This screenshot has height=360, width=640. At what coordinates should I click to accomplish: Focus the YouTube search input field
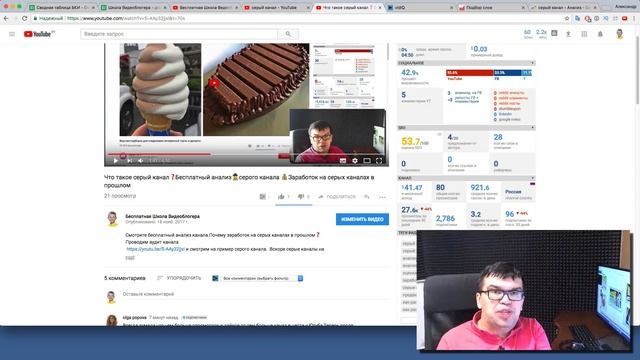(x=179, y=34)
